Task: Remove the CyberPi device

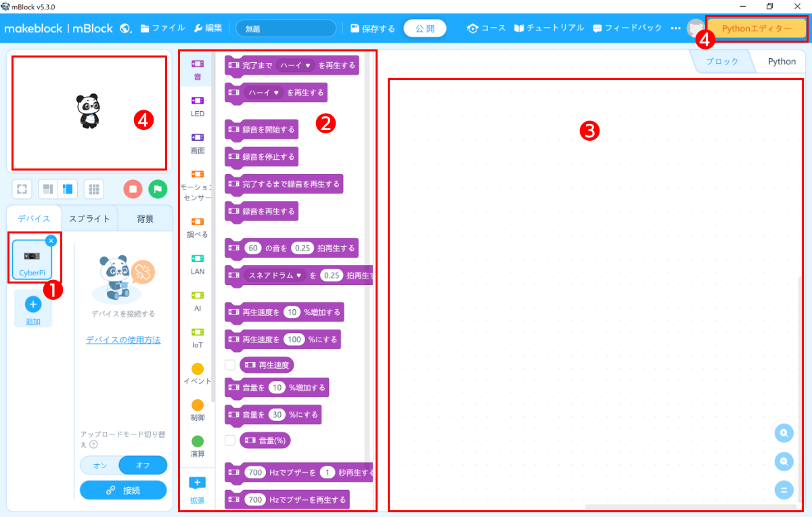Action: (x=51, y=240)
